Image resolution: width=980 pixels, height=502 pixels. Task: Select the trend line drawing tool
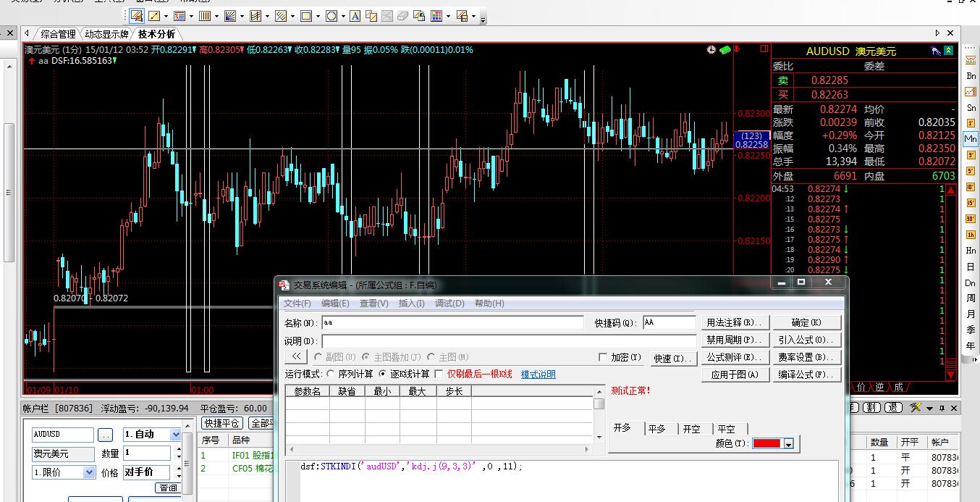[x=154, y=16]
